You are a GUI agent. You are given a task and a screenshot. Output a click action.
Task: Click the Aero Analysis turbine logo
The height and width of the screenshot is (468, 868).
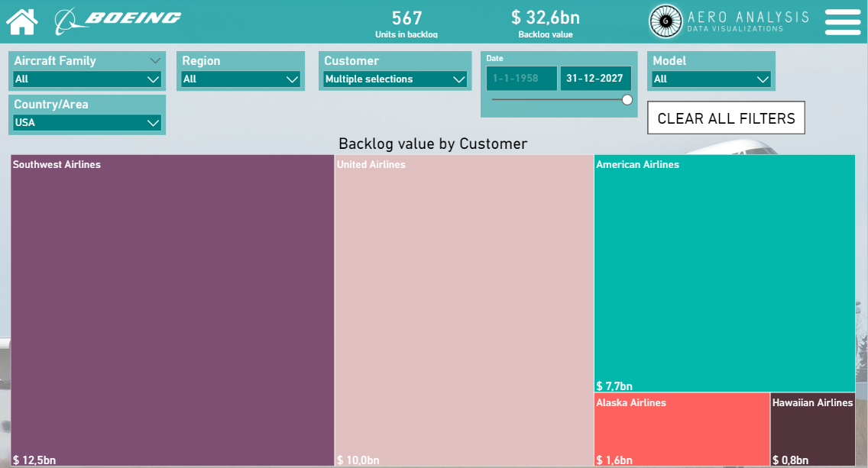pyautogui.click(x=666, y=21)
